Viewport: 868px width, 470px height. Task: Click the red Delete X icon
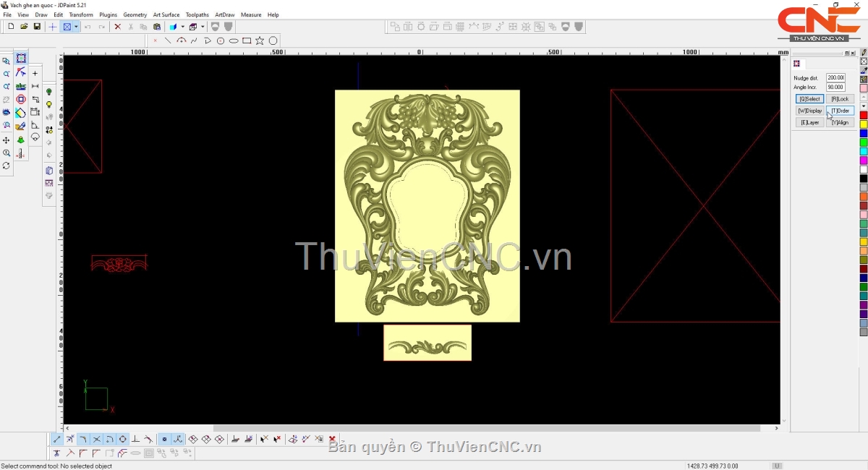coord(118,27)
